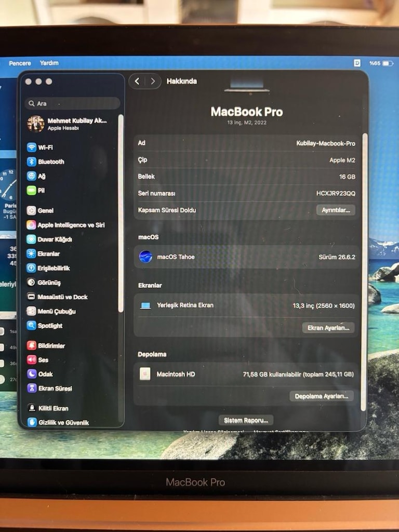Click the Ayrıntılar... coverage button
Image resolution: width=399 pixels, height=532 pixels.
[336, 210]
